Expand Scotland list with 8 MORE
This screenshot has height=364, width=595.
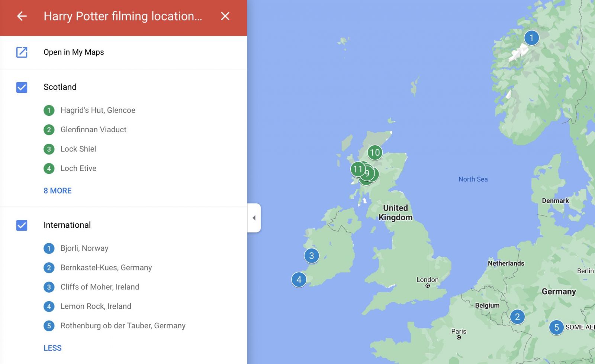pos(58,191)
